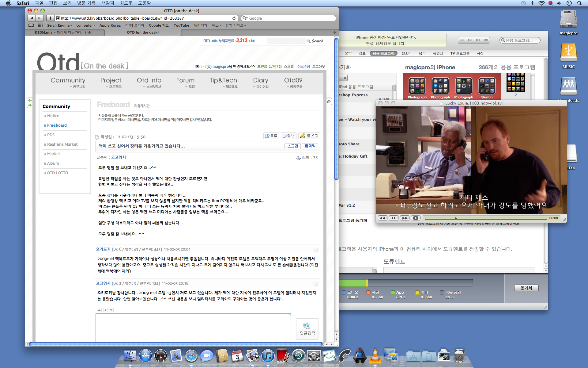Screen dimensions: 588x368
Task: Expand the 뉴스 bookmarks folder
Action: coord(217,25)
